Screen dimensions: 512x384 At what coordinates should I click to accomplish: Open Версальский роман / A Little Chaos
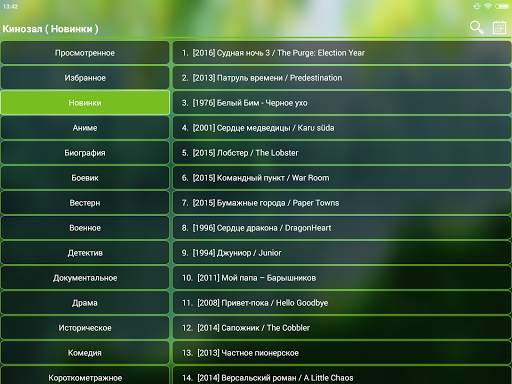click(342, 375)
